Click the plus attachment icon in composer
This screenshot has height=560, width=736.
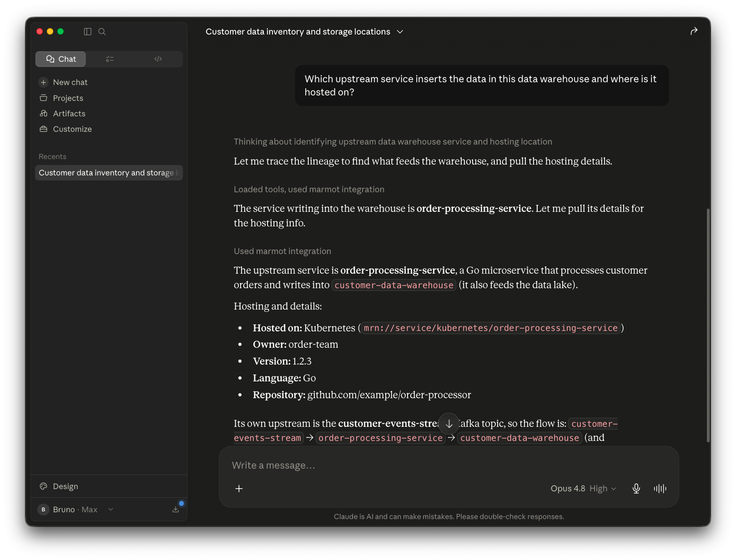tap(239, 489)
